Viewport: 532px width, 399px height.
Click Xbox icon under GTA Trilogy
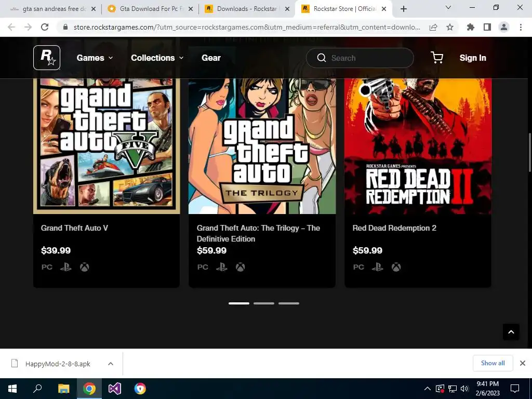(x=240, y=267)
